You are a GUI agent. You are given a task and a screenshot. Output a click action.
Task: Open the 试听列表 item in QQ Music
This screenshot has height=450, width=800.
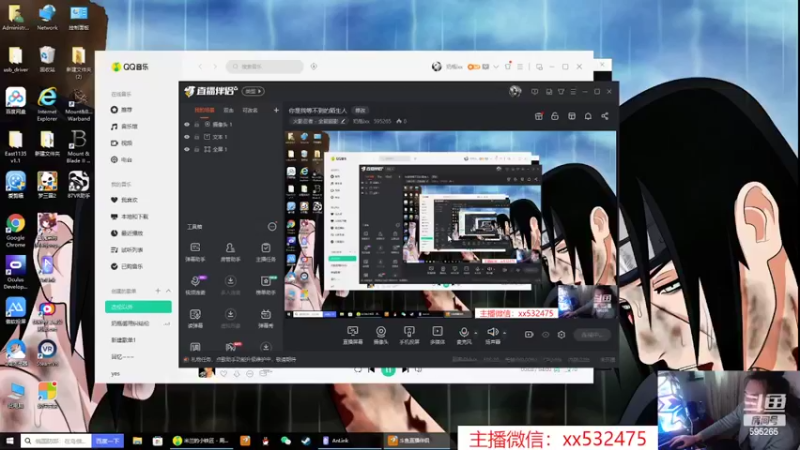[127, 250]
